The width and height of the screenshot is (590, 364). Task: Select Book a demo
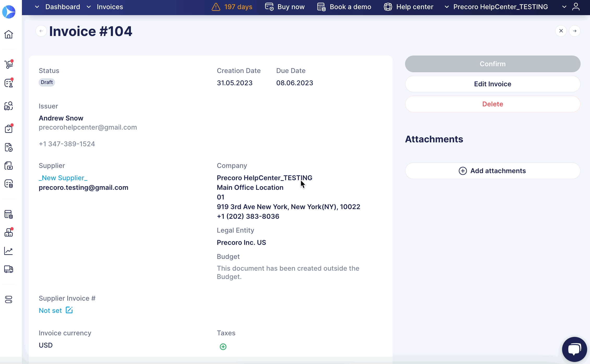point(350,7)
